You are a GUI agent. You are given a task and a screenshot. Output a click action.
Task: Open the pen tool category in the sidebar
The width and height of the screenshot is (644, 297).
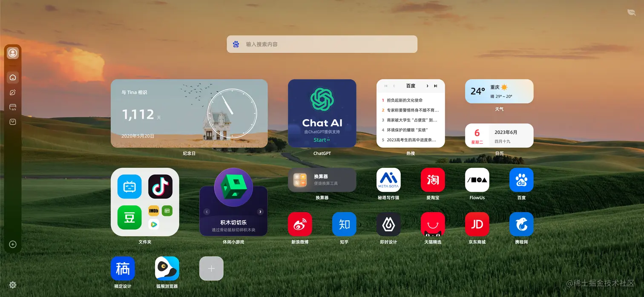pyautogui.click(x=13, y=92)
